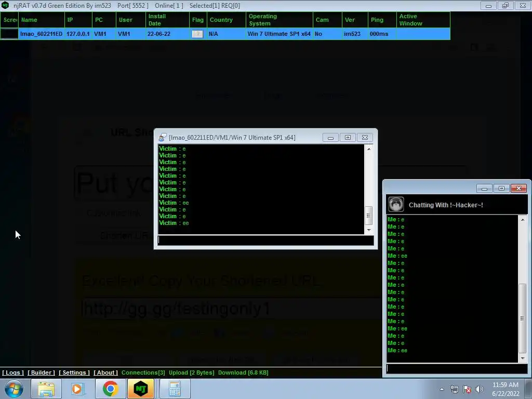Focus the victim chat message input field
Viewport: 532px width, 399px height.
point(266,240)
